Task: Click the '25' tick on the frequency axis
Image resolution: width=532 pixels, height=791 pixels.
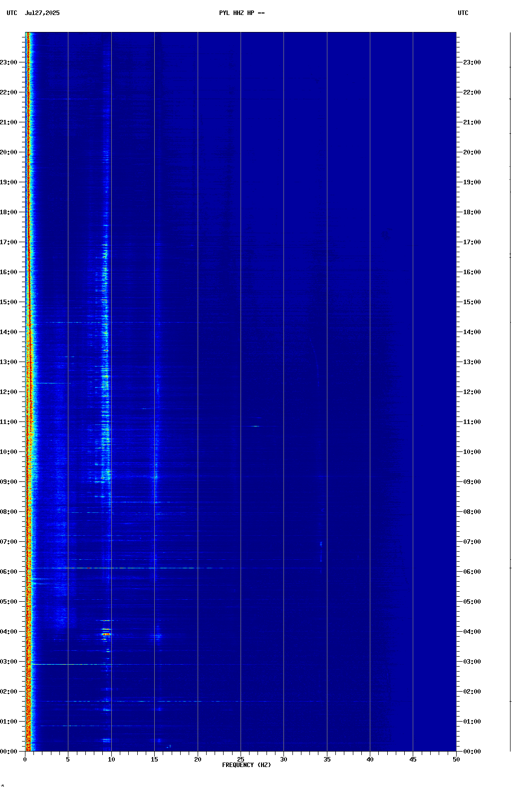Action: [x=241, y=759]
